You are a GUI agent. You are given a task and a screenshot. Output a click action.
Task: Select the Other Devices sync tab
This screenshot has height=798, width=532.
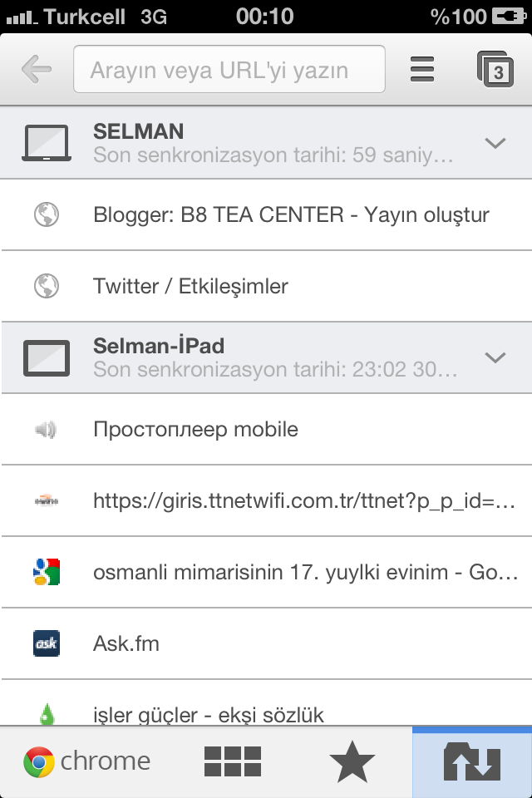pyautogui.click(x=472, y=761)
